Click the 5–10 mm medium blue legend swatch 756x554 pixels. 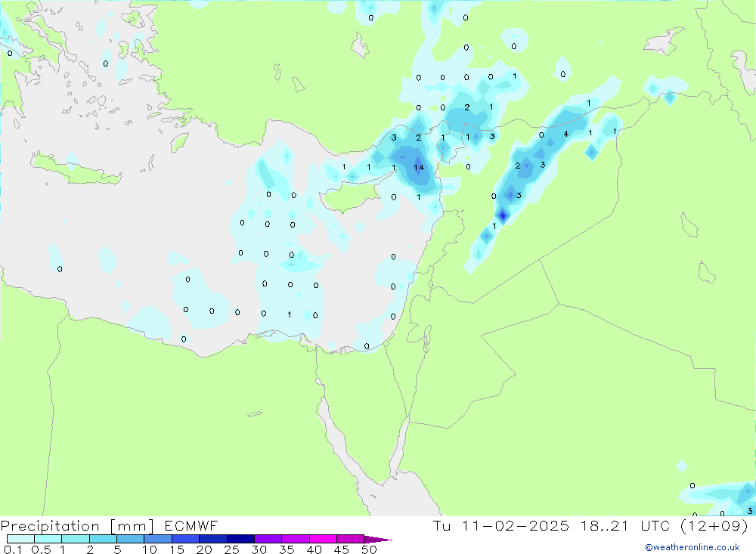pos(130,539)
